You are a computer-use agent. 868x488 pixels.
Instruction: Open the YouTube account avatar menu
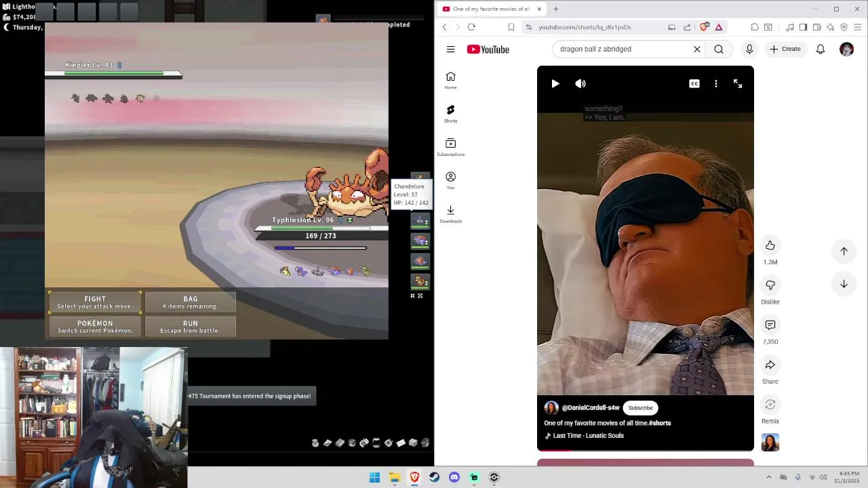click(846, 49)
